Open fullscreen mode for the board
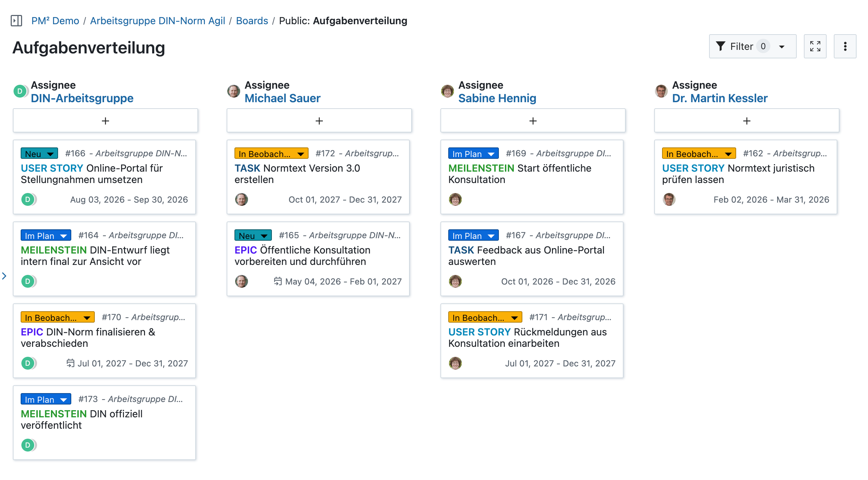This screenshot has width=868, height=480. (815, 46)
